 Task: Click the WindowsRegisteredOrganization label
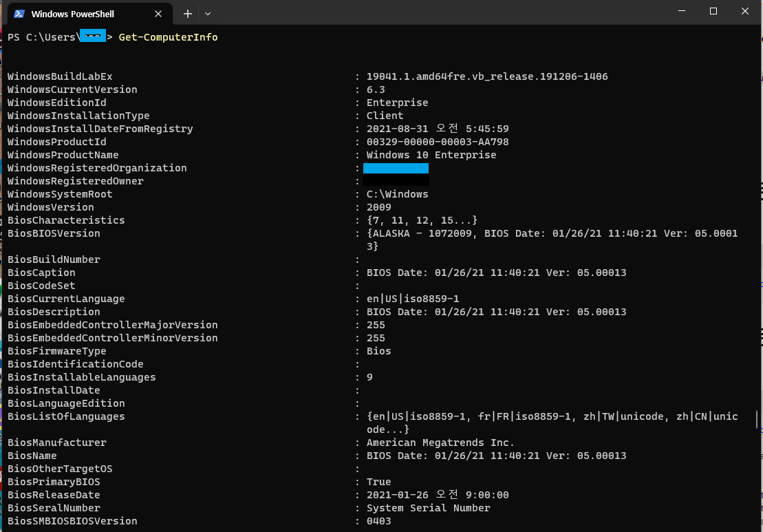click(97, 168)
